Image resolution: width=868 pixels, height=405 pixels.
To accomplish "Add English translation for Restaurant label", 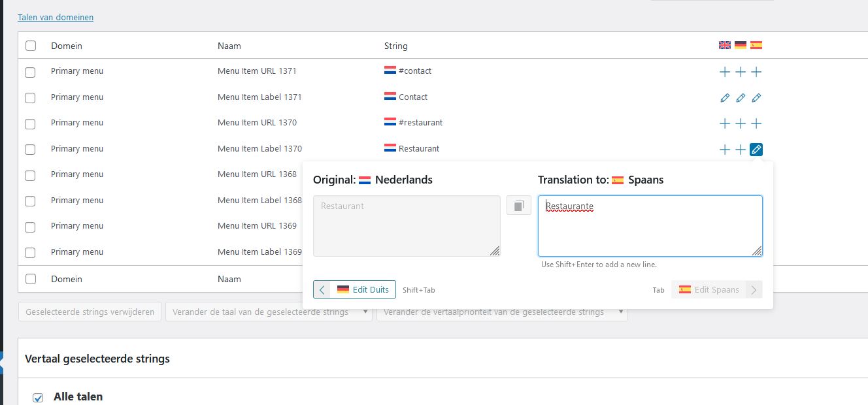I will coord(724,150).
